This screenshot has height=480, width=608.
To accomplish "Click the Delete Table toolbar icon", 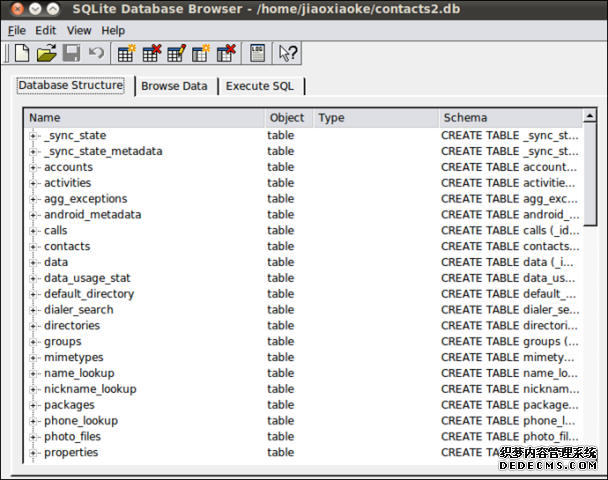I will pos(152,53).
